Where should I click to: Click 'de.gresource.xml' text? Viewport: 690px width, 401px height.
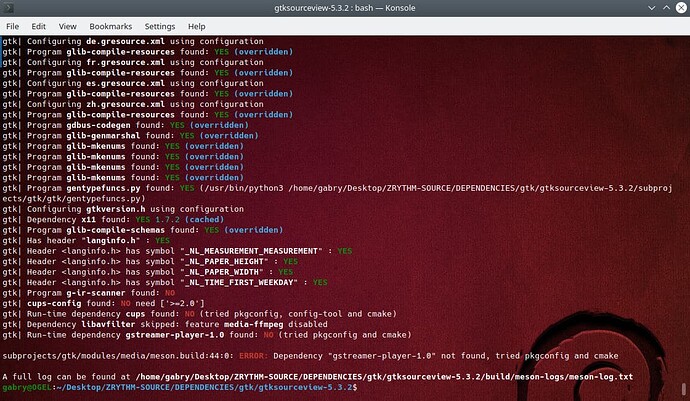[126, 41]
